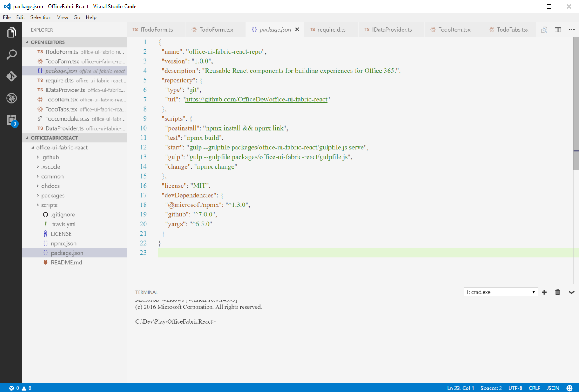This screenshot has height=392, width=579.
Task: Click the warnings triangle in status bar
Action: [x=24, y=388]
